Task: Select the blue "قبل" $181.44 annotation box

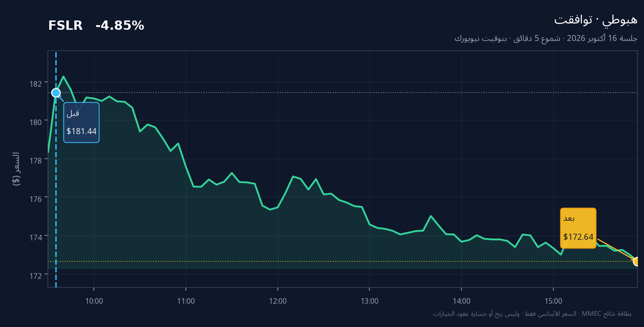Action: pos(81,122)
